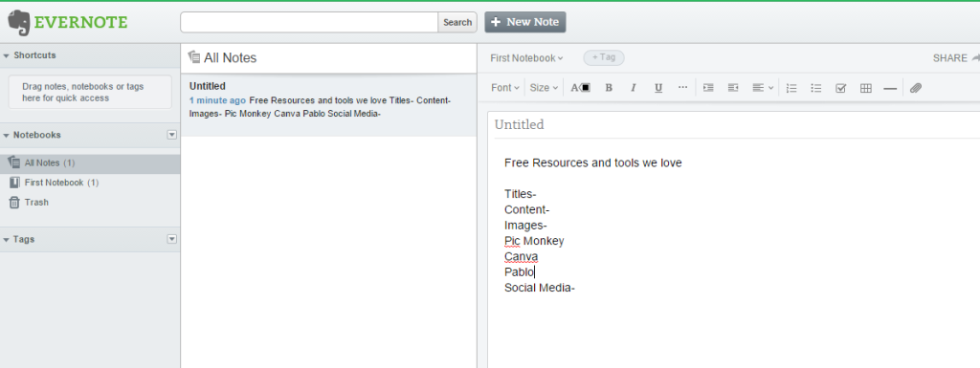The height and width of the screenshot is (368, 980).
Task: Click the SHARE button
Action: [955, 58]
